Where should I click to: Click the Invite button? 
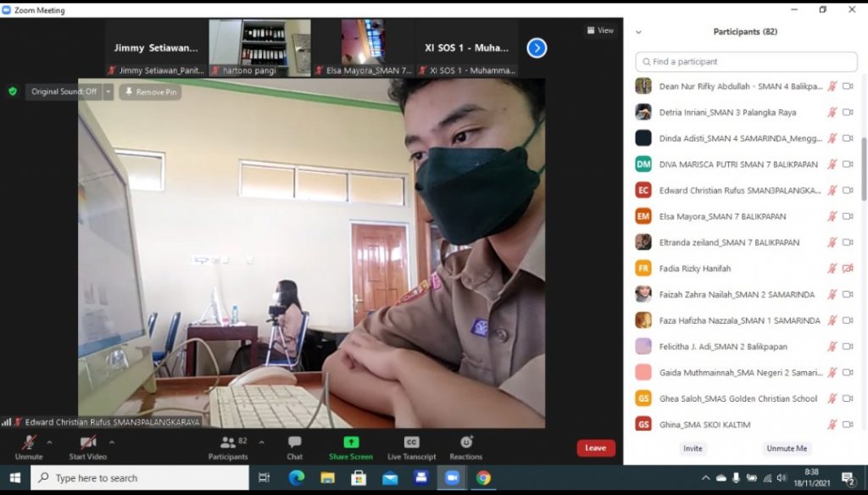693,448
